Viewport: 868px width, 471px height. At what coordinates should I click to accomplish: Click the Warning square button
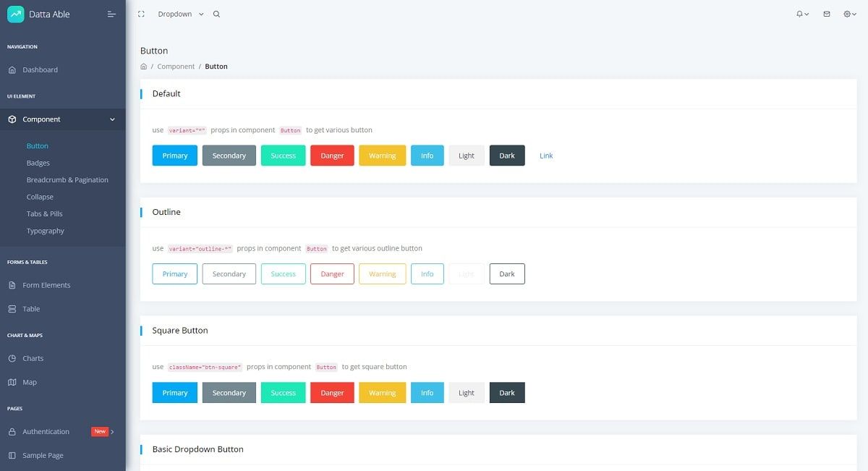[382, 392]
